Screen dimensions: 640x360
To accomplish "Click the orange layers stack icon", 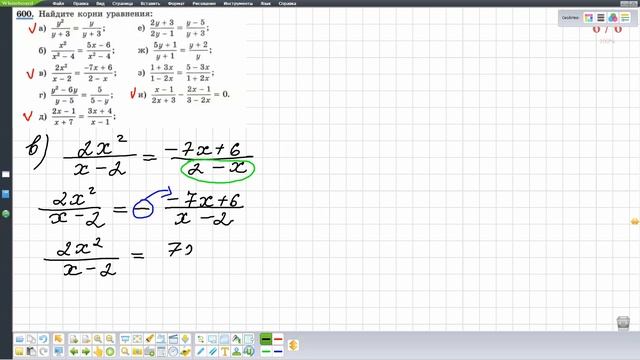I will [x=293, y=345].
